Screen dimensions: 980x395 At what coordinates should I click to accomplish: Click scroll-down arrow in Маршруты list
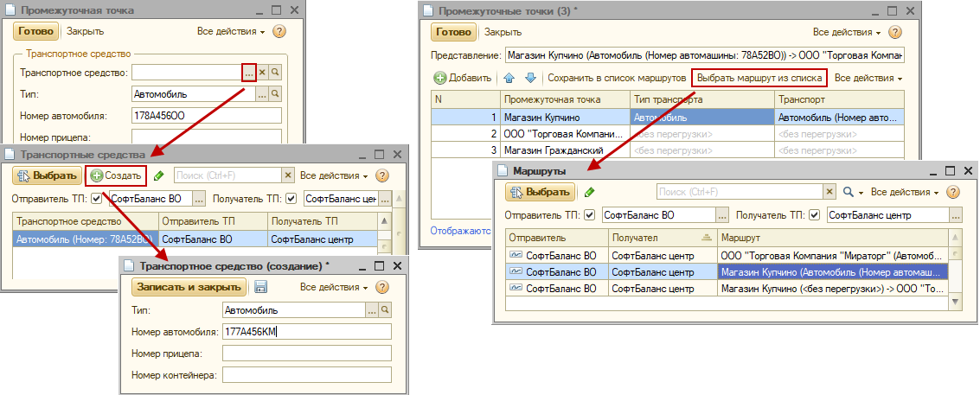point(956,301)
